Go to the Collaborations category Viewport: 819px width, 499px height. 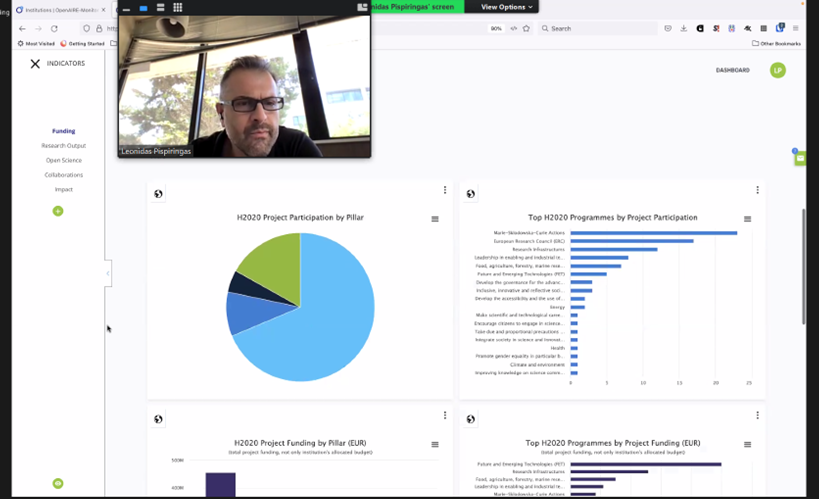coord(64,175)
